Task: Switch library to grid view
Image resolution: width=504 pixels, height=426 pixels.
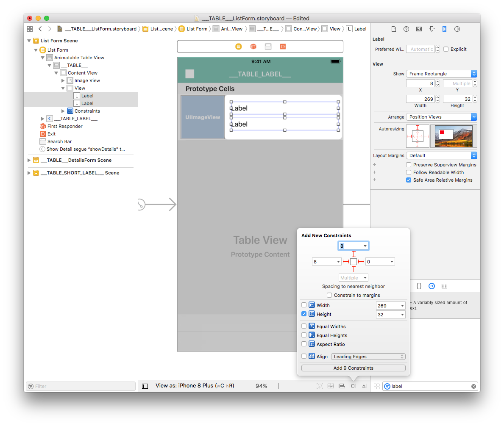Action: 377,386
